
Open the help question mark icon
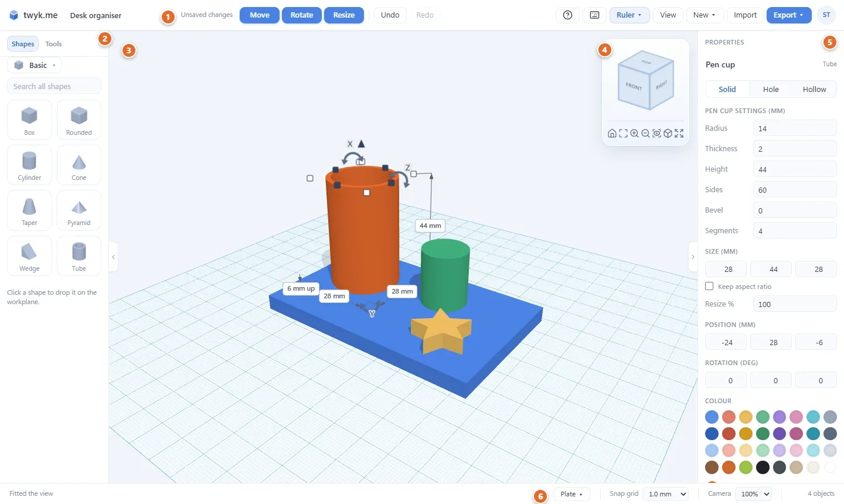tap(567, 15)
